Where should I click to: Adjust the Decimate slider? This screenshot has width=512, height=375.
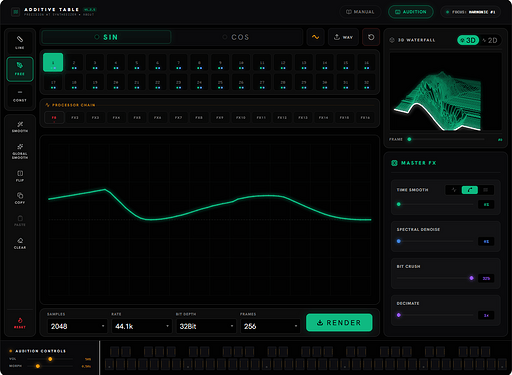pyautogui.click(x=435, y=315)
